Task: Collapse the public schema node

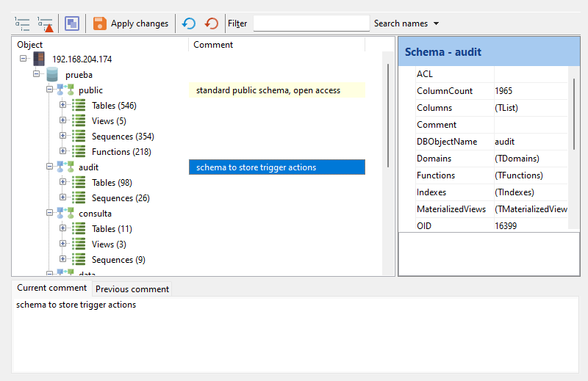Action: point(50,90)
